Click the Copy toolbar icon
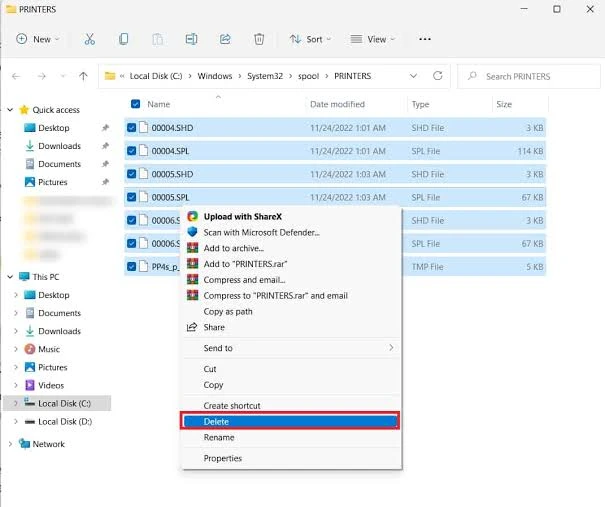The image size is (605, 507). (x=123, y=39)
